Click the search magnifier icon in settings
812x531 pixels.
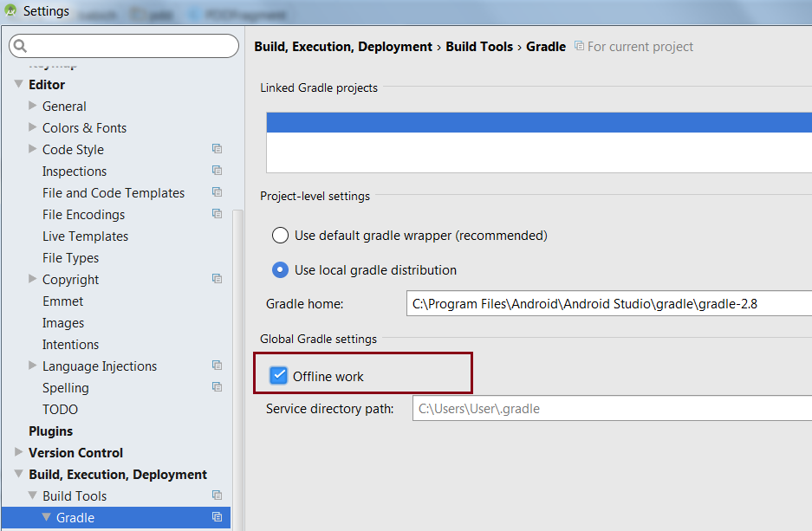[x=21, y=46]
